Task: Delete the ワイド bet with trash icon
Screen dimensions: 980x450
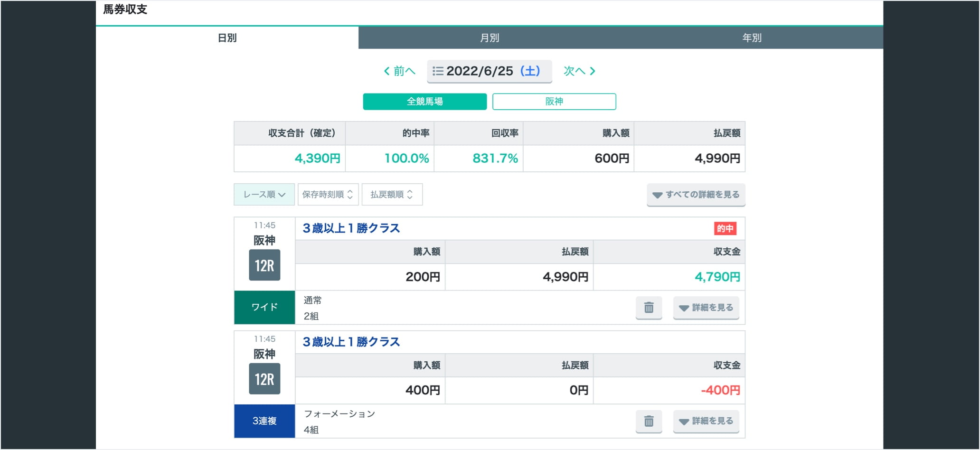Action: 649,308
